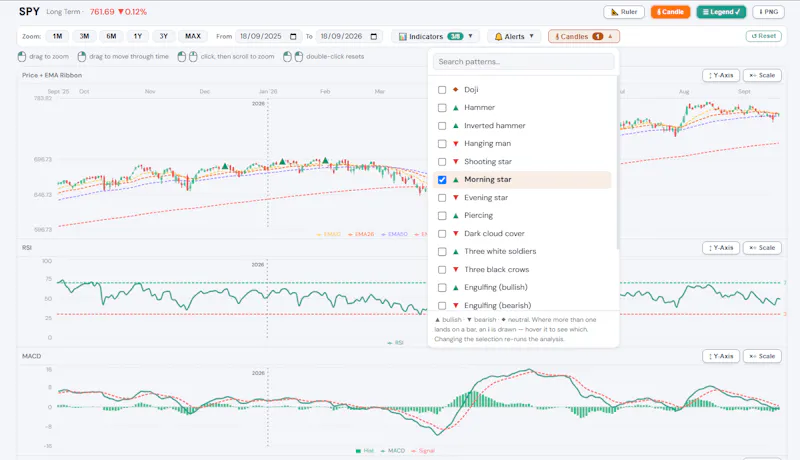800x460 pixels.
Task: Click Scale button on RSI panel
Action: point(762,248)
